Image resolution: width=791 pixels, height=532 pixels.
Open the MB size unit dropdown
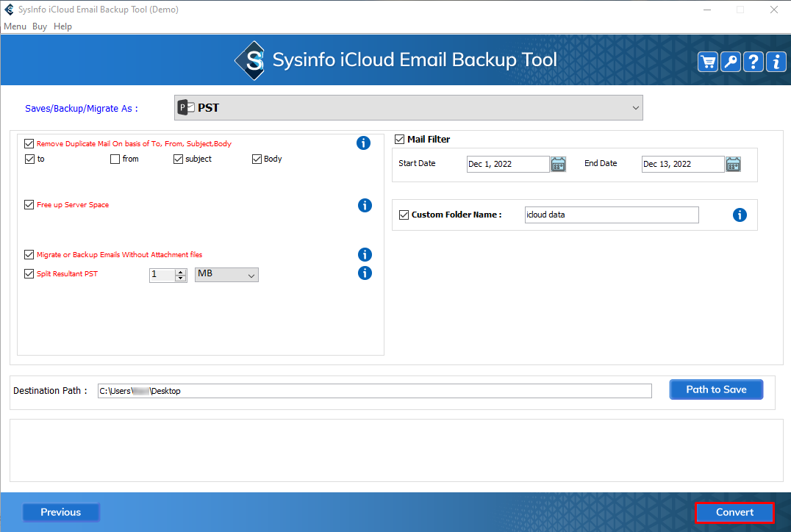(x=226, y=275)
